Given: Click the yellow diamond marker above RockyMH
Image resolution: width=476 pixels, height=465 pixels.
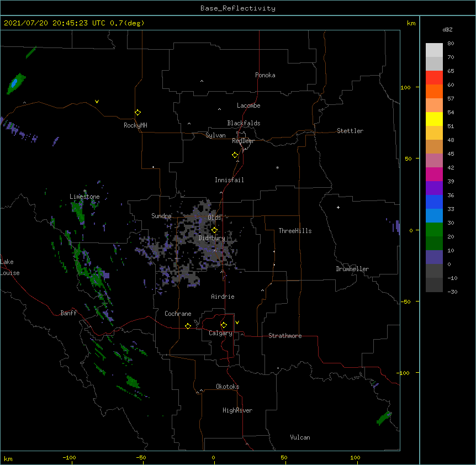Looking at the screenshot, I should tap(138, 113).
